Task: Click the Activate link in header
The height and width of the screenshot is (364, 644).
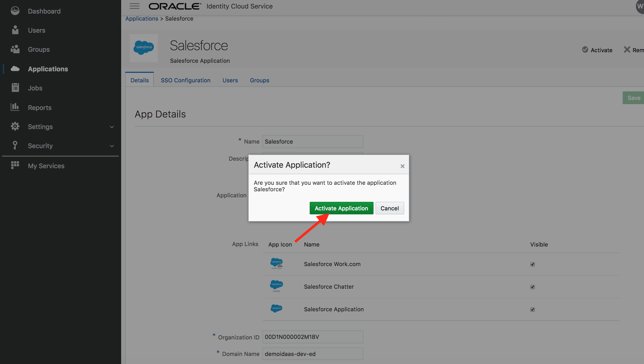Action: pyautogui.click(x=601, y=50)
